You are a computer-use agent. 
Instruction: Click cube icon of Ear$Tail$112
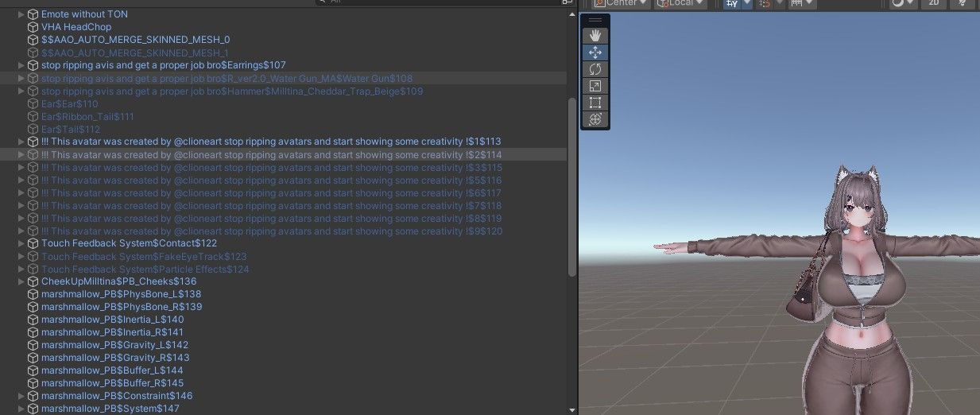[33, 130]
